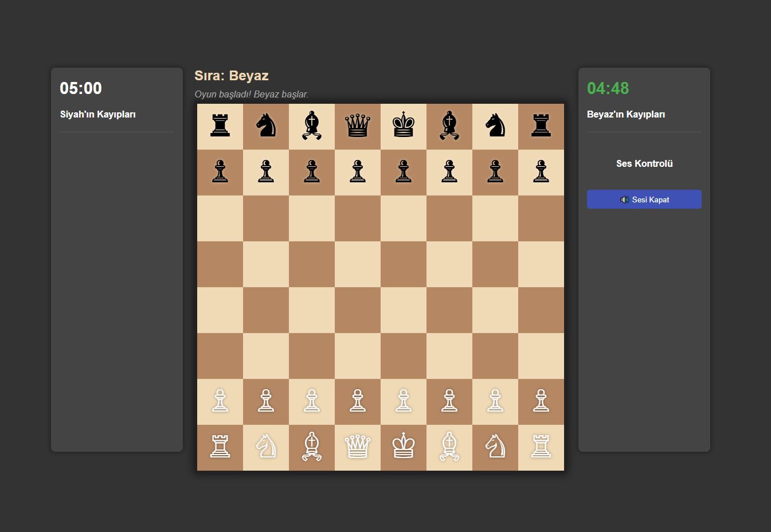
Task: Click the speaker icon on Sesi Kapat
Action: (x=624, y=199)
